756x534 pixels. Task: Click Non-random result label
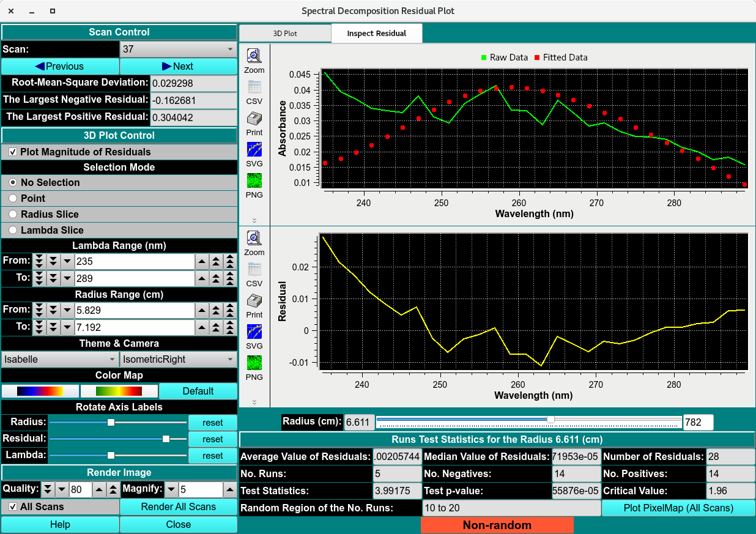click(x=497, y=525)
